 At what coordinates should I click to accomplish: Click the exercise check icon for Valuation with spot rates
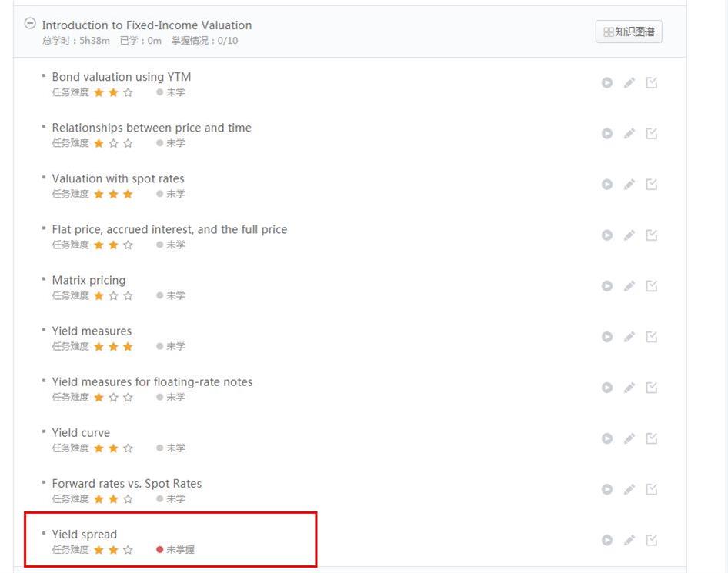click(652, 185)
